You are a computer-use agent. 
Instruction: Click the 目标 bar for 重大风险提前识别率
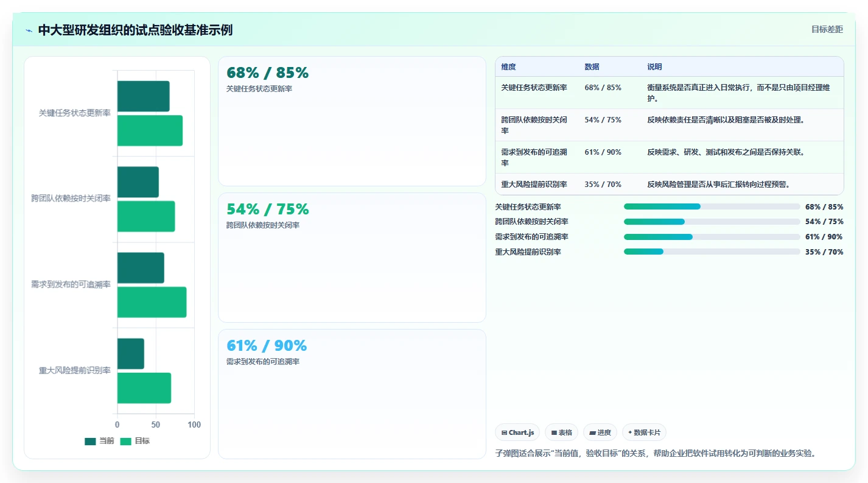(144, 388)
